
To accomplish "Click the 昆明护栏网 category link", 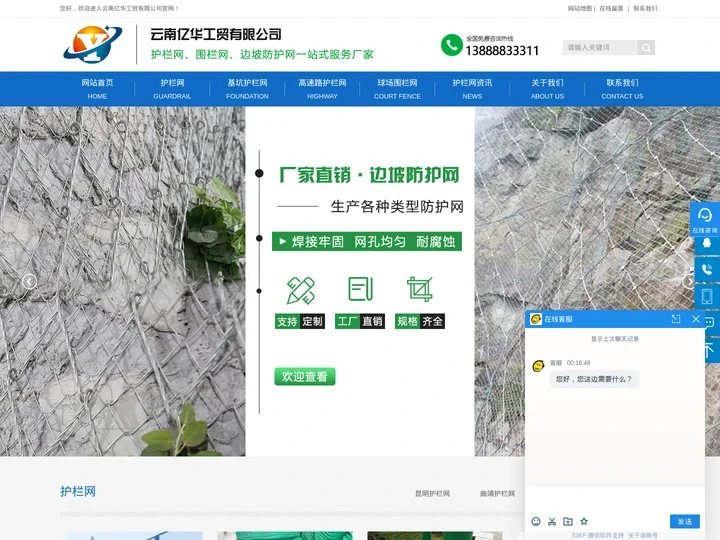I will pos(432,494).
